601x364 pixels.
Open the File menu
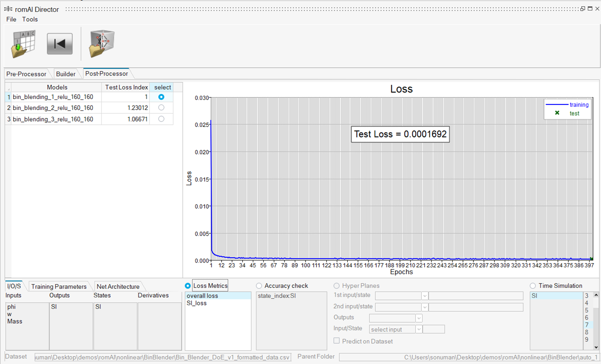pyautogui.click(x=11, y=19)
